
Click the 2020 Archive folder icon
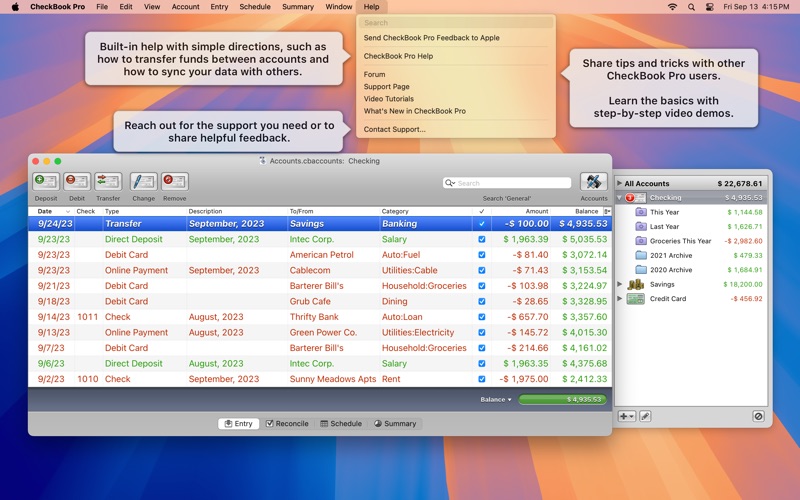pos(641,269)
